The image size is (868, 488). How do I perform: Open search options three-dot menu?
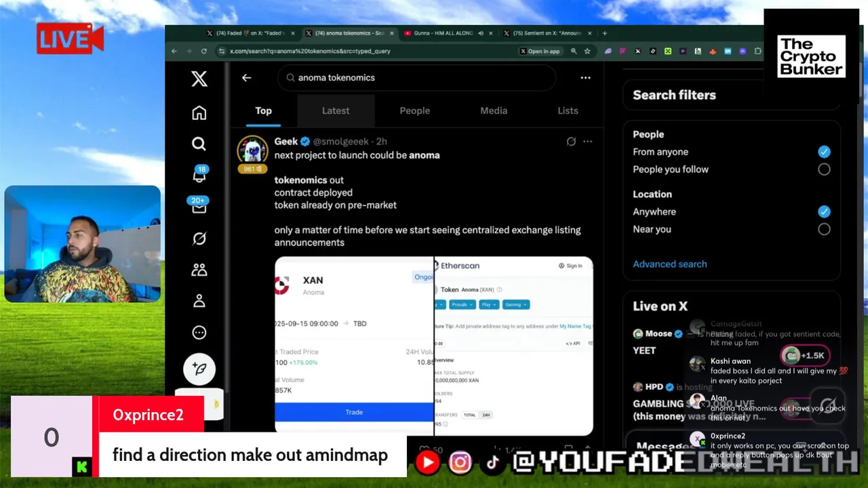click(x=585, y=77)
